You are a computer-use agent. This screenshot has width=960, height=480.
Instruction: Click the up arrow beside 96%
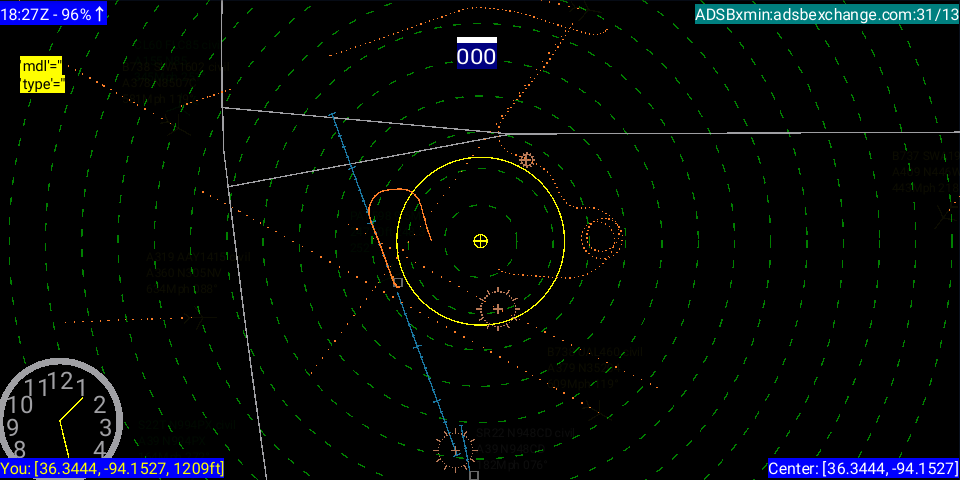pos(100,14)
